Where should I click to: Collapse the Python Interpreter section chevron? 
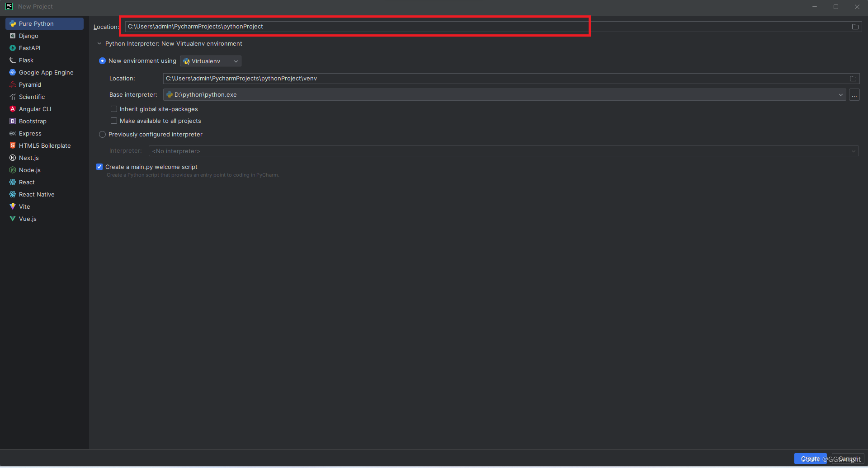click(99, 44)
